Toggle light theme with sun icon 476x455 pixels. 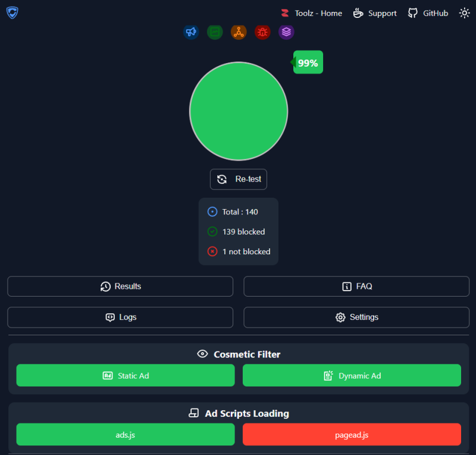point(464,13)
